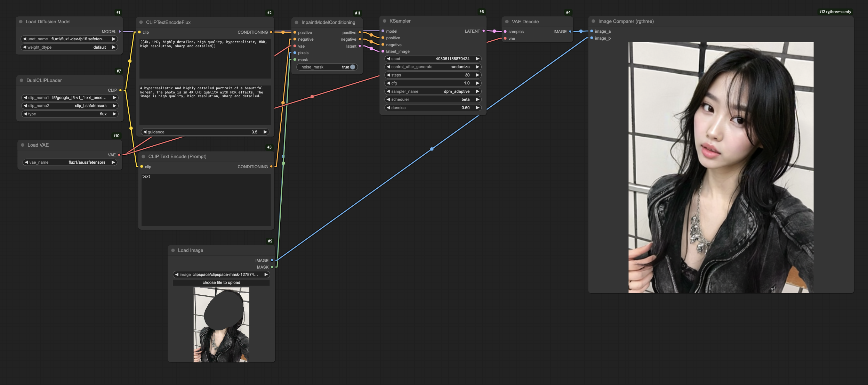Viewport: 868px width, 385px height.
Task: Click the #12 rgthree-comfy badge
Action: coord(835,12)
